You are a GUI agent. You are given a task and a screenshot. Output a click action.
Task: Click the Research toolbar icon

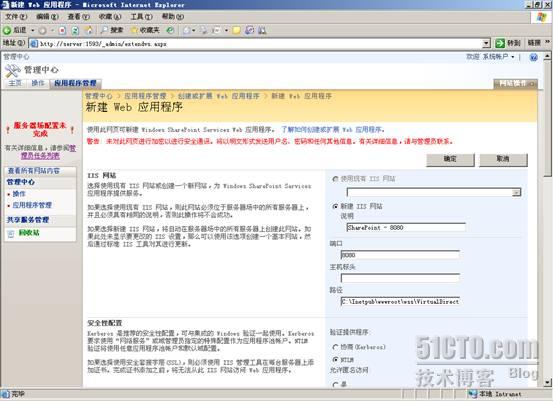[249, 31]
